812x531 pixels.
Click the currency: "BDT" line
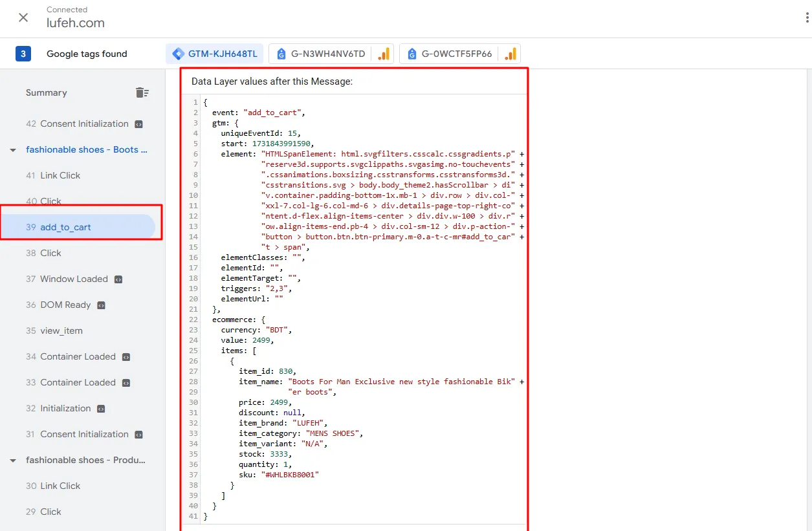point(256,330)
